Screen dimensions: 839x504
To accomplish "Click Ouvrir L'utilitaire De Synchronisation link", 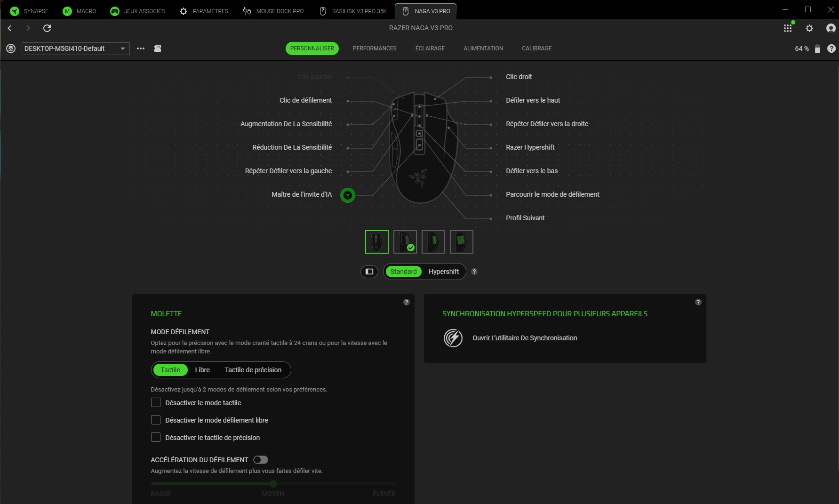I will 525,338.
